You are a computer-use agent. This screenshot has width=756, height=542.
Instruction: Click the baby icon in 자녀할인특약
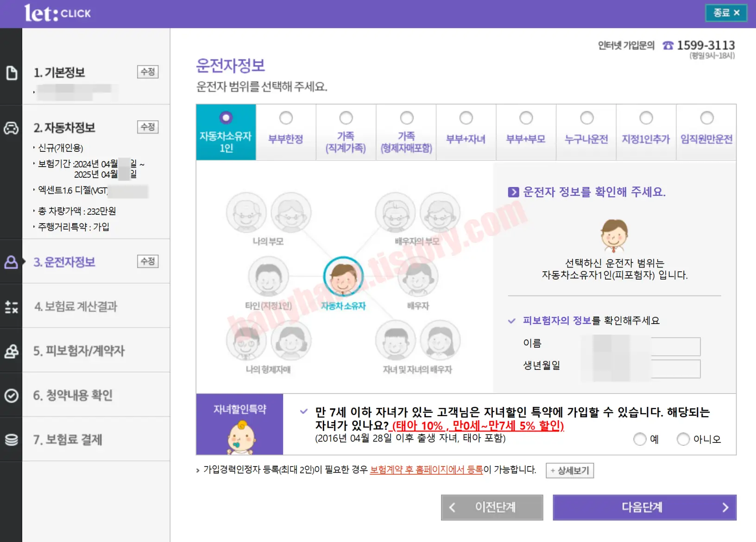pyautogui.click(x=241, y=437)
